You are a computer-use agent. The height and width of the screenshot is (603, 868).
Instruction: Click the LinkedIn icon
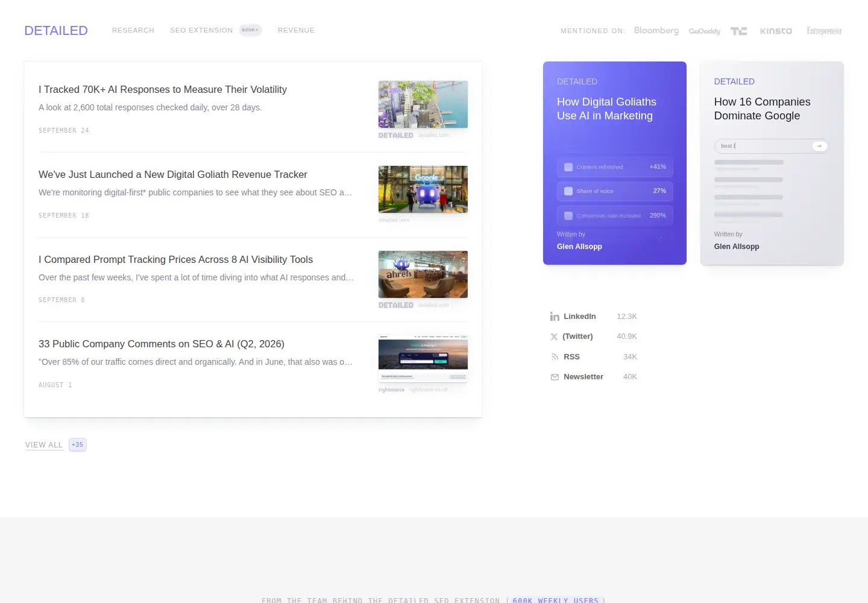click(x=555, y=317)
